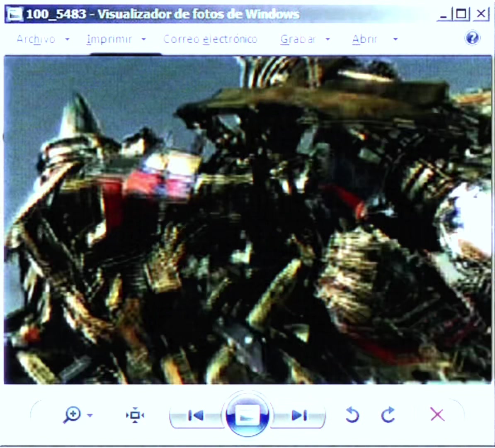Rotate the photo counterclockwise
The width and height of the screenshot is (495, 448).
pyautogui.click(x=352, y=415)
